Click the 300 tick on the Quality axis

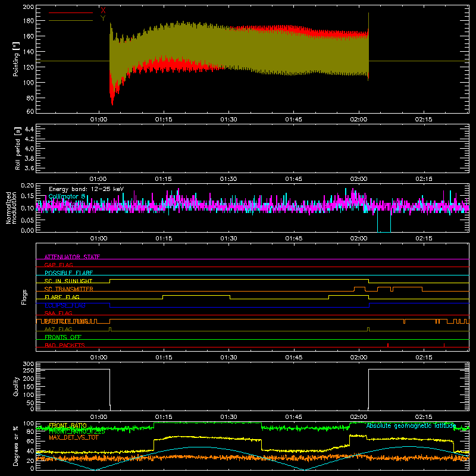click(29, 364)
